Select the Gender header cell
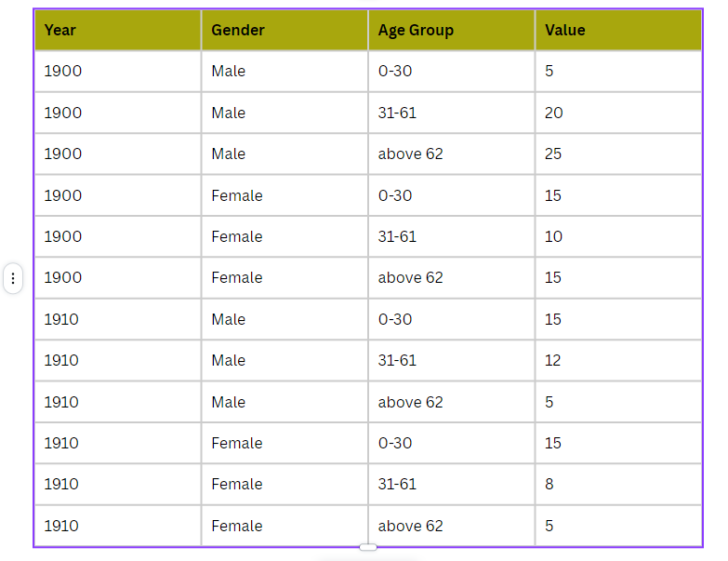 coord(284,30)
